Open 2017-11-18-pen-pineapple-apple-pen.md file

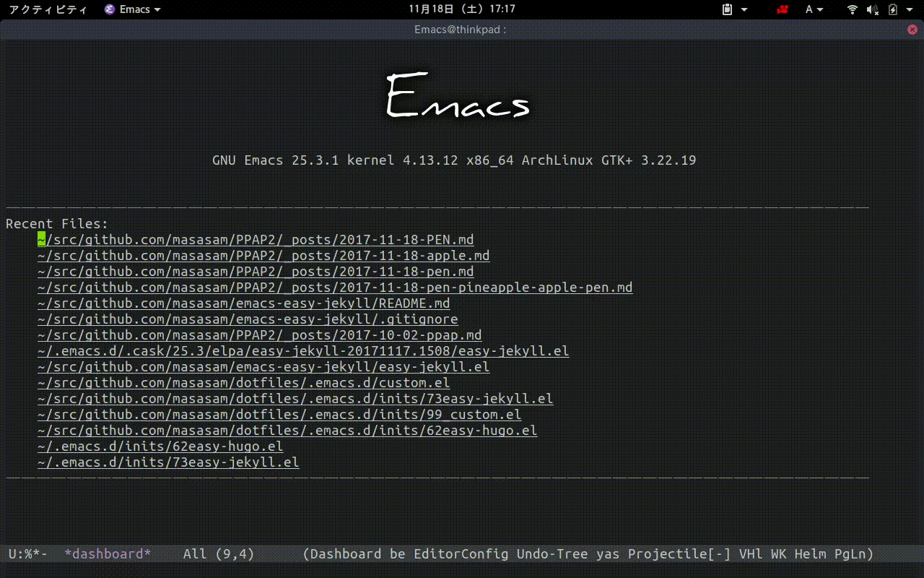[335, 288]
